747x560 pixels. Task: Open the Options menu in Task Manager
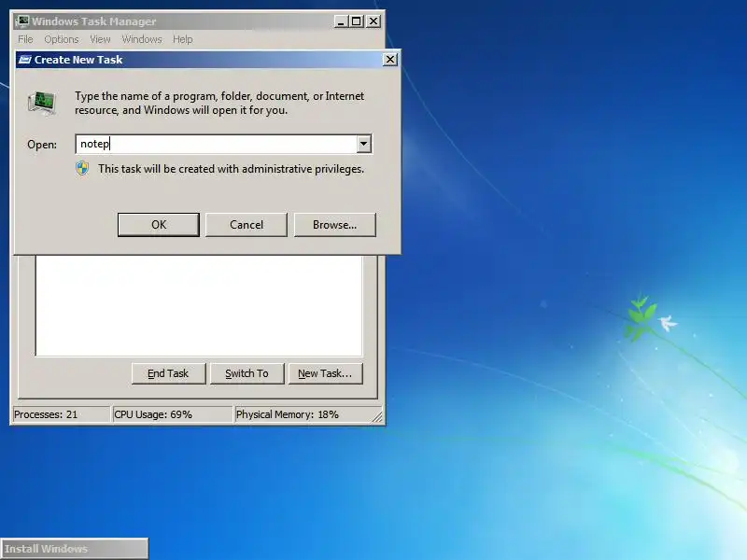62,39
